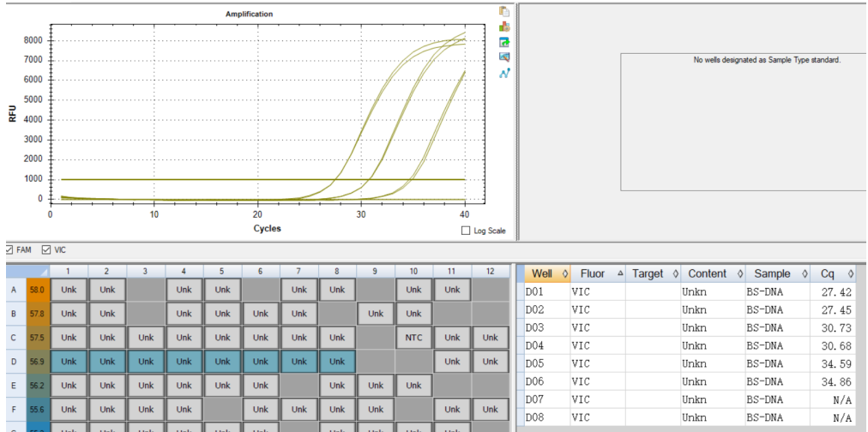
Task: Click the trace line style icon
Action: point(503,73)
